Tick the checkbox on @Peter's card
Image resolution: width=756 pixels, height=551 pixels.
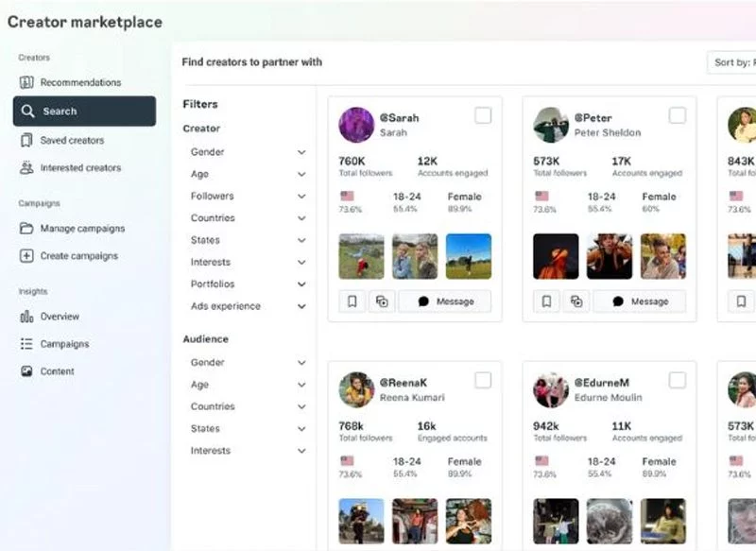point(678,115)
